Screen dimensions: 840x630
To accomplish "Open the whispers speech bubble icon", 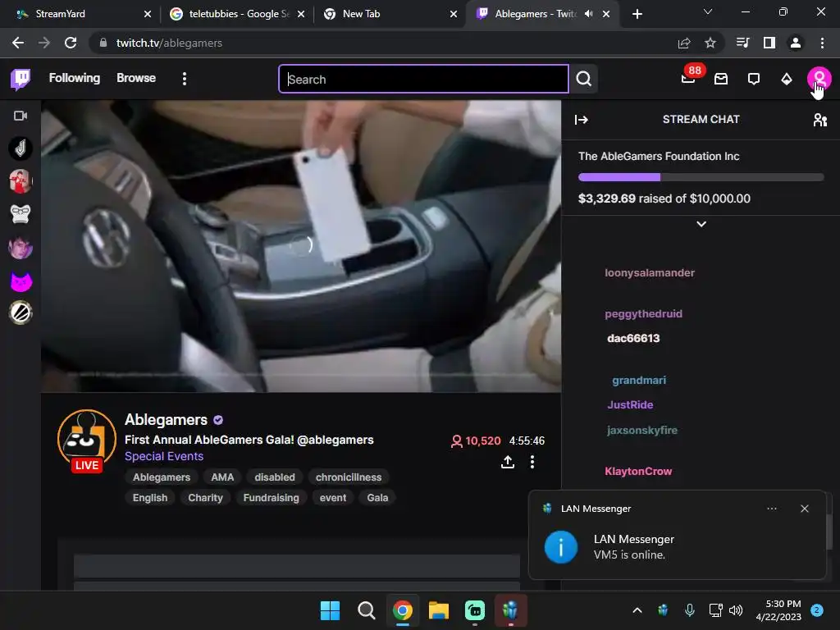I will (x=754, y=80).
